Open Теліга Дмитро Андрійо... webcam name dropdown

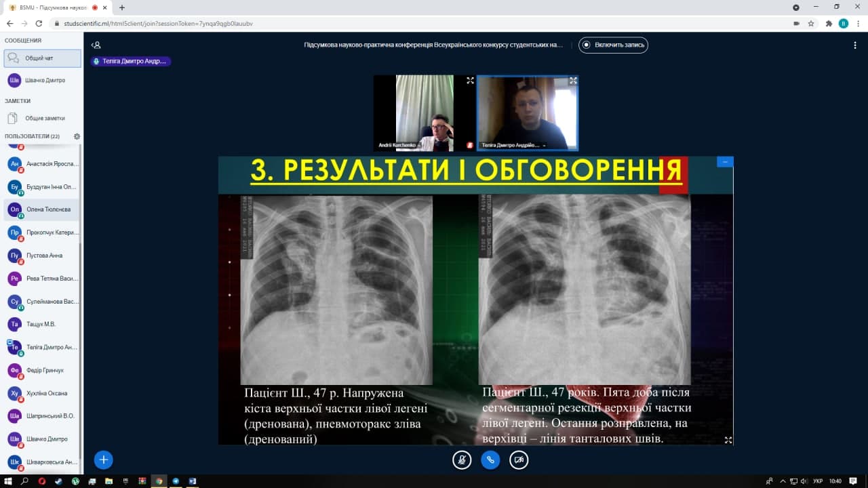click(x=513, y=145)
